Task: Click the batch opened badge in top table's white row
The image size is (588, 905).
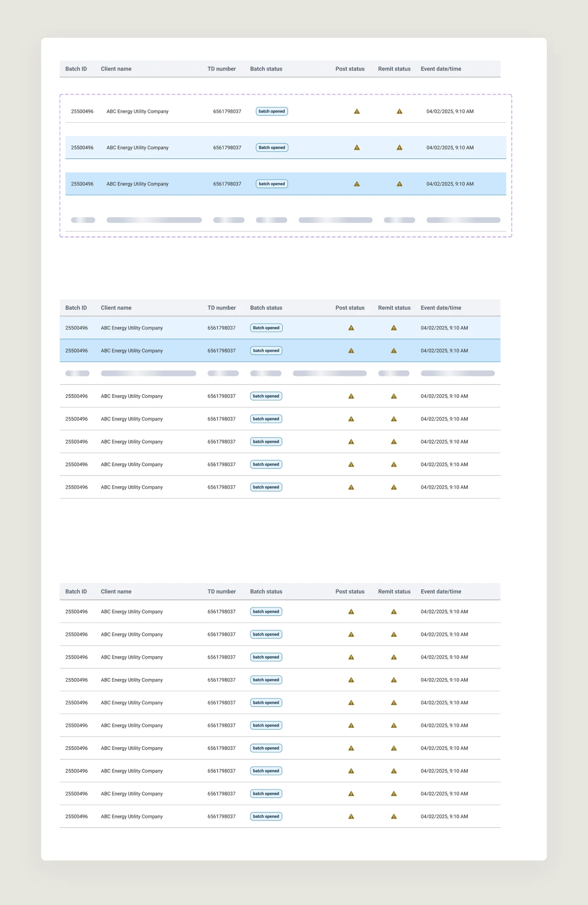Action: (x=272, y=111)
